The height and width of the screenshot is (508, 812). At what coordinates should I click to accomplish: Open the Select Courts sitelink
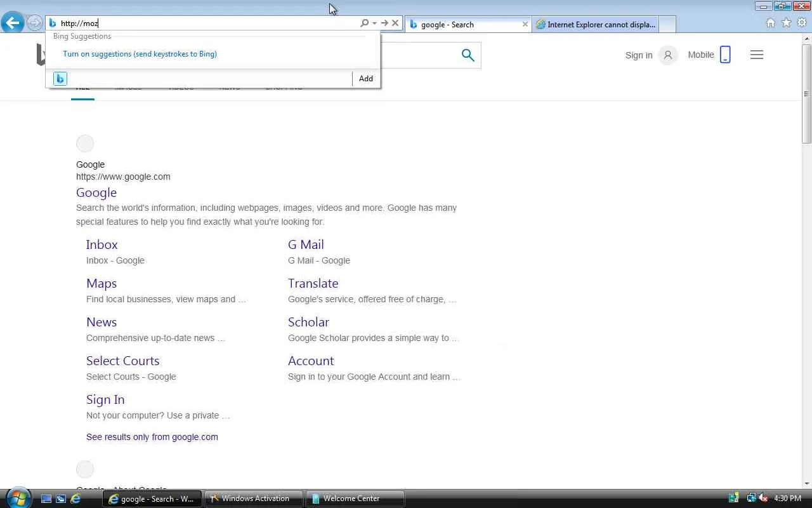point(123,361)
